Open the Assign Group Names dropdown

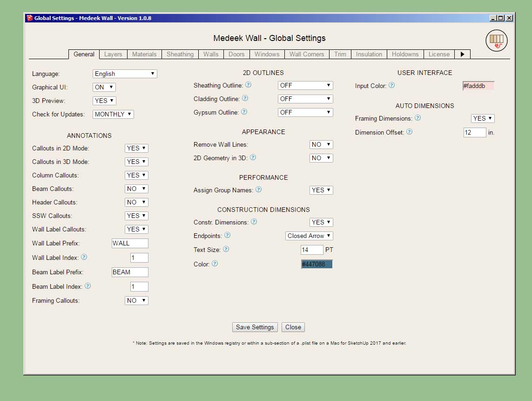[x=321, y=190]
